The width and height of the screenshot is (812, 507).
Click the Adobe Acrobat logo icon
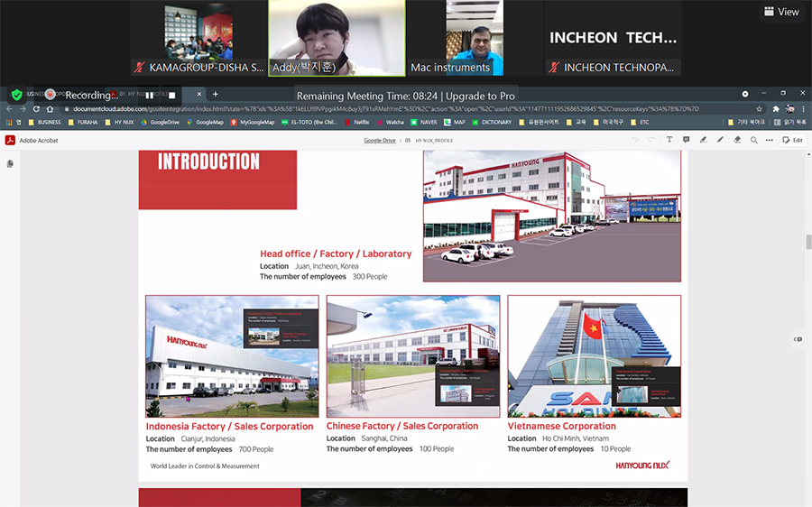10,140
